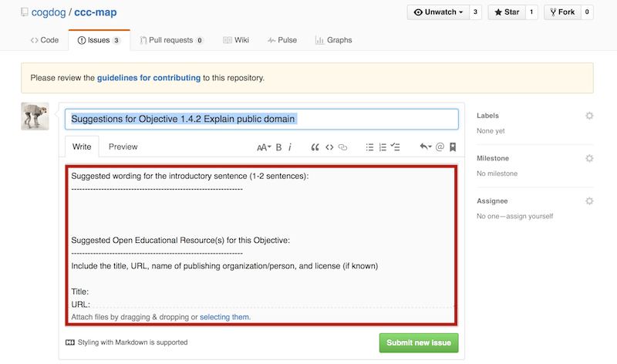The width and height of the screenshot is (617, 364).
Task: Open the guidelines for contributing link
Action: point(148,78)
